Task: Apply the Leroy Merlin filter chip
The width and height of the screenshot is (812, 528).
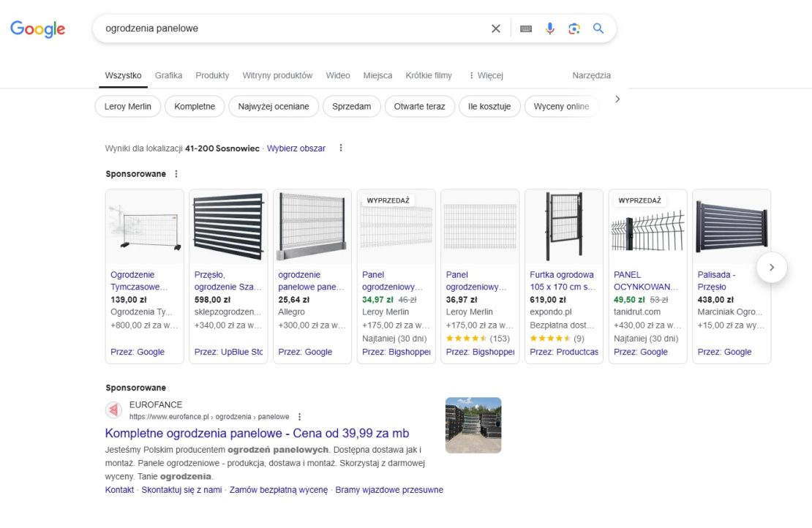Action: 128,107
